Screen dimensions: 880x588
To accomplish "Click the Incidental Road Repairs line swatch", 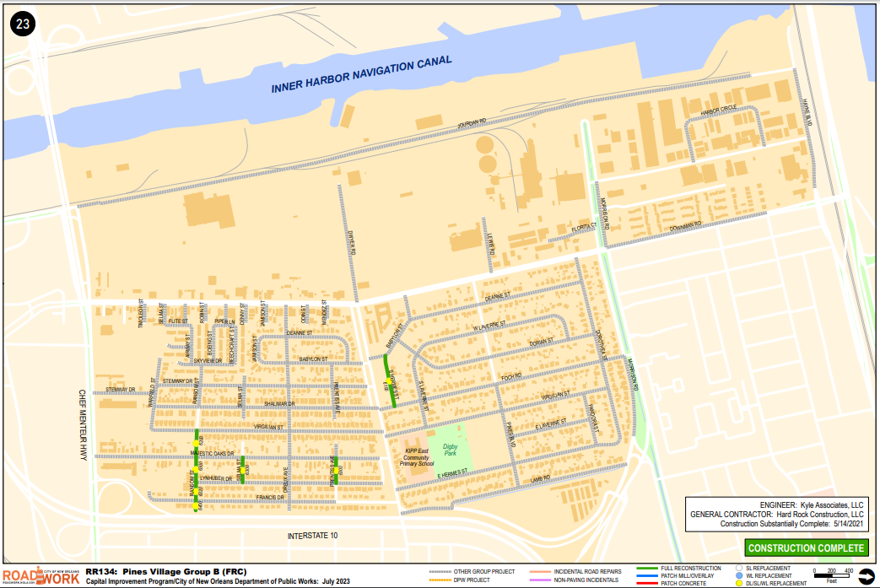I will (x=540, y=572).
